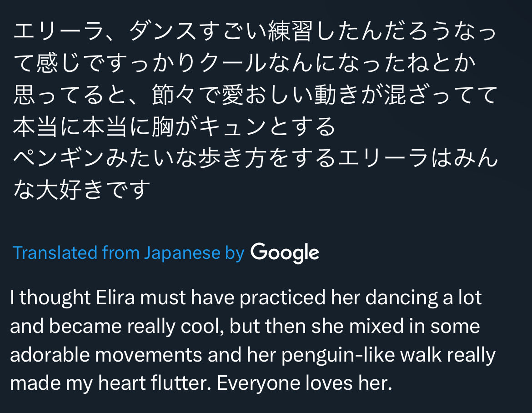Click the sentence "Everyone loves her."
Screen dimensions: 532x413
tap(304, 384)
